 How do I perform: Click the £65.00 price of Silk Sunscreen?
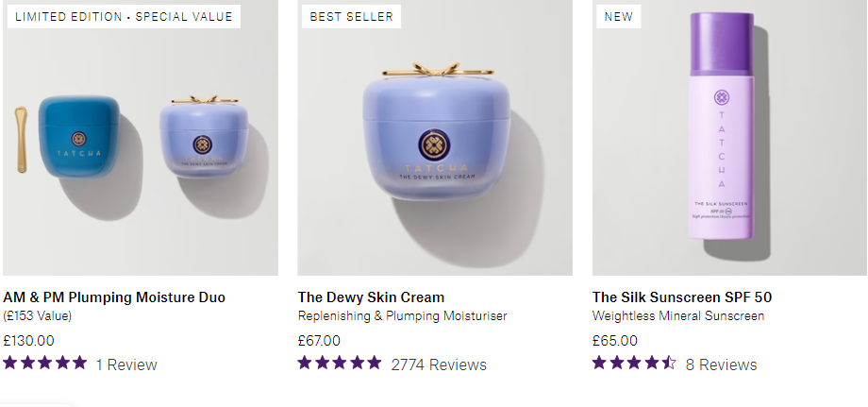tap(615, 341)
